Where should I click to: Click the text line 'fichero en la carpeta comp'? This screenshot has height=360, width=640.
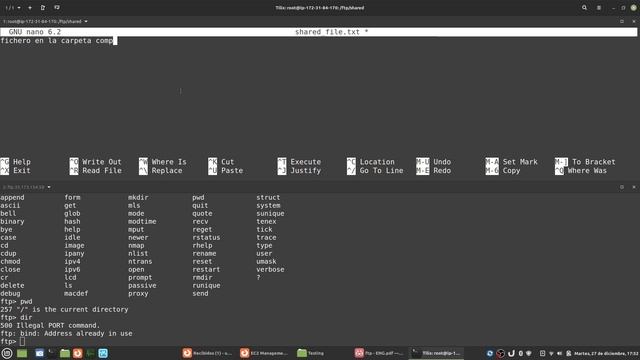pyautogui.click(x=57, y=40)
